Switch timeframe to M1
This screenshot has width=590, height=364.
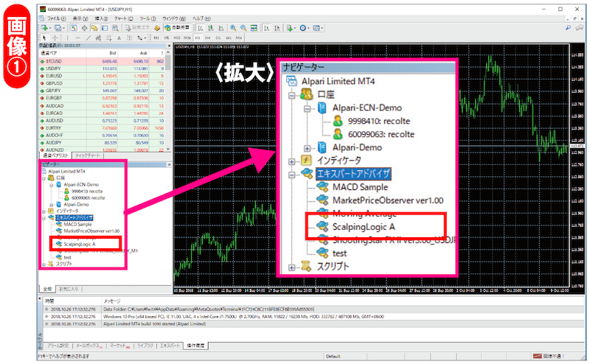pos(156,38)
